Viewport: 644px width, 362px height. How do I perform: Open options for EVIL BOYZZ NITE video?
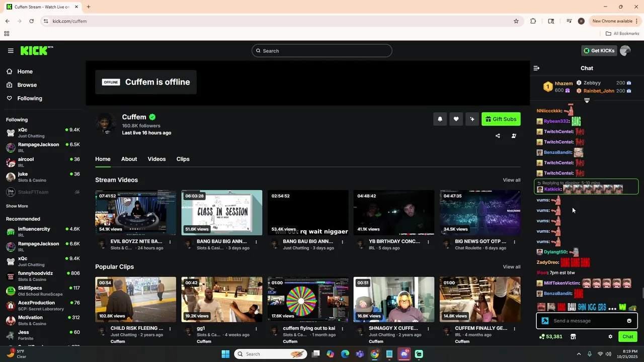point(170,242)
